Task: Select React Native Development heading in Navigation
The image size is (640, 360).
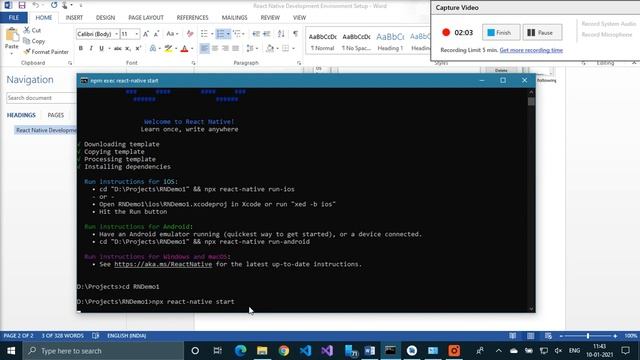Action: coord(46,130)
